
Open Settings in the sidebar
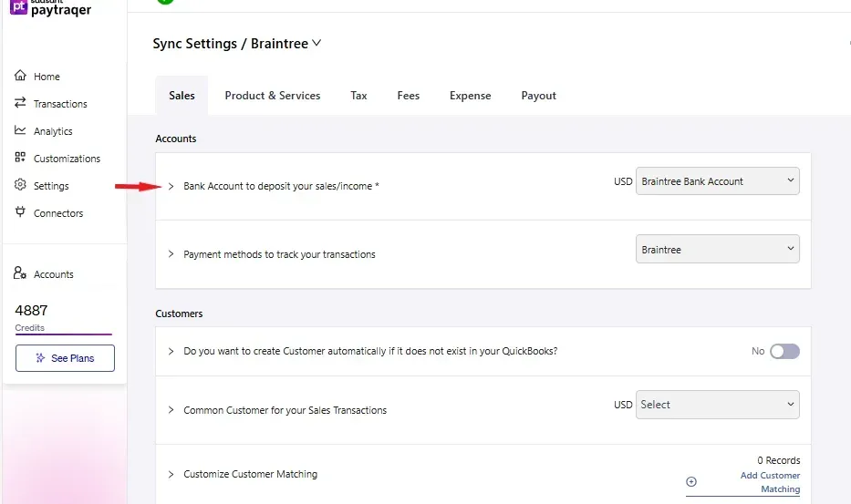51,186
